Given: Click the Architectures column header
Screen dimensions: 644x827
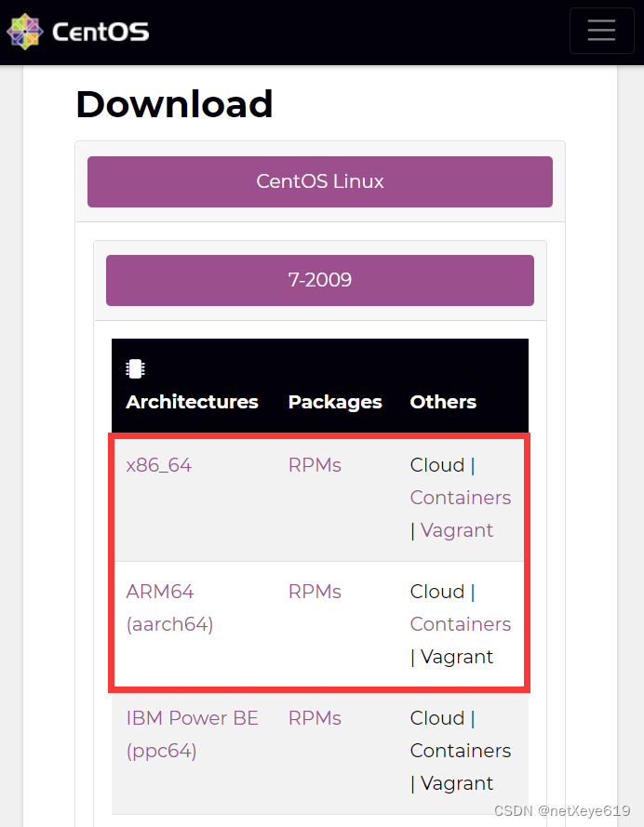Looking at the screenshot, I should (192, 402).
